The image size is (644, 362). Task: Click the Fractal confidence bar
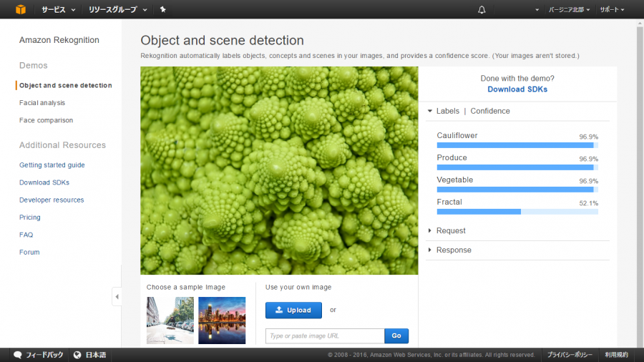(517, 212)
